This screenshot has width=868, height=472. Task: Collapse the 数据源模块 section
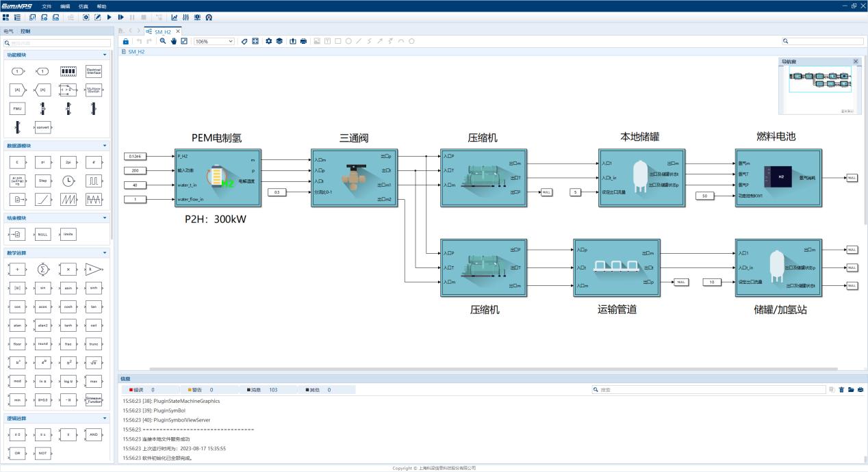tap(105, 146)
